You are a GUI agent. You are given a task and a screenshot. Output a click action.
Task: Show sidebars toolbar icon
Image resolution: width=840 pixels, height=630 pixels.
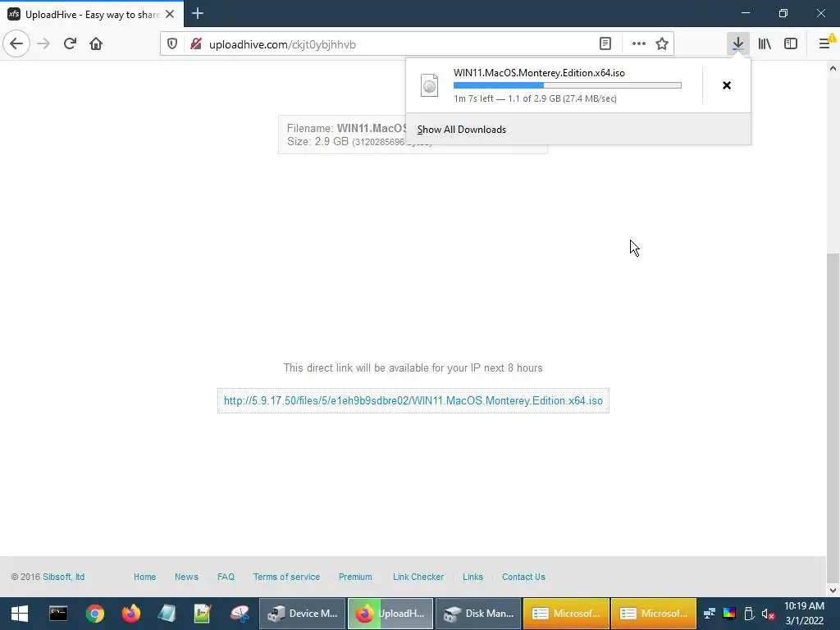pos(791,43)
